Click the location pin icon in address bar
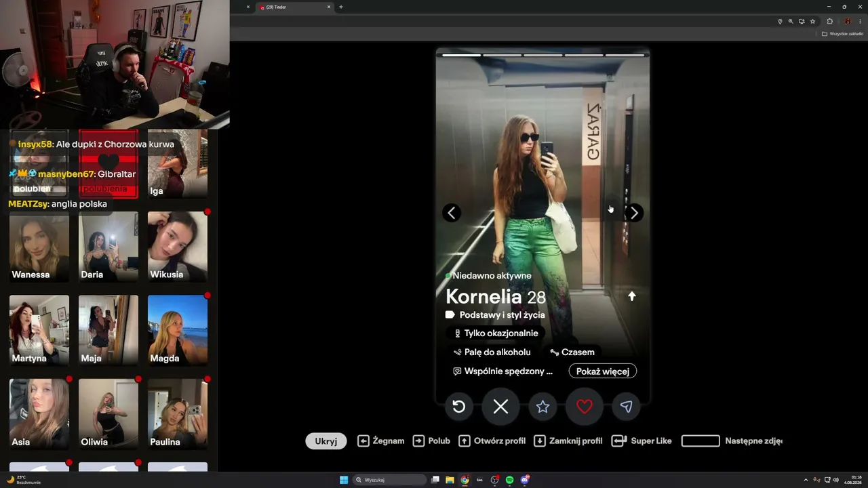 click(780, 22)
